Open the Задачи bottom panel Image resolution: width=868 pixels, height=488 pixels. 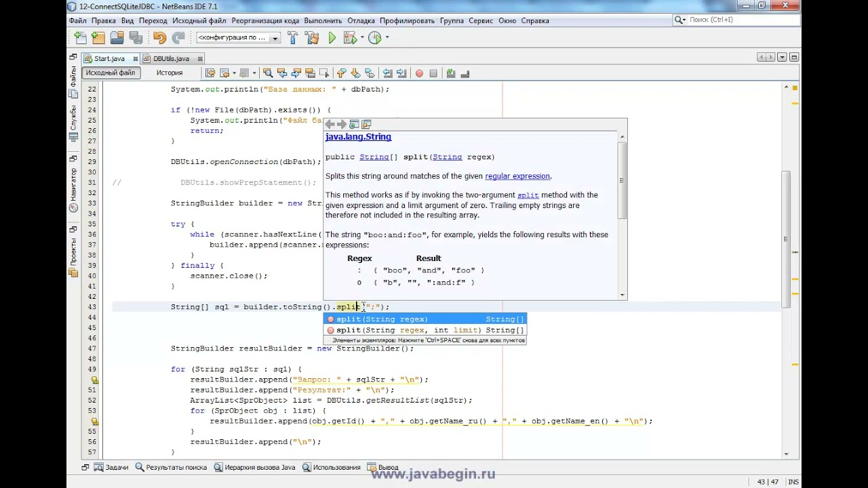click(x=111, y=467)
